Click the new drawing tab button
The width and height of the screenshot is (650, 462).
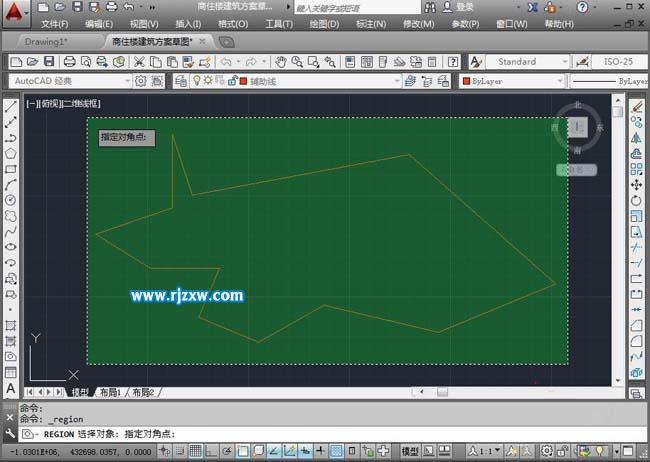click(226, 42)
